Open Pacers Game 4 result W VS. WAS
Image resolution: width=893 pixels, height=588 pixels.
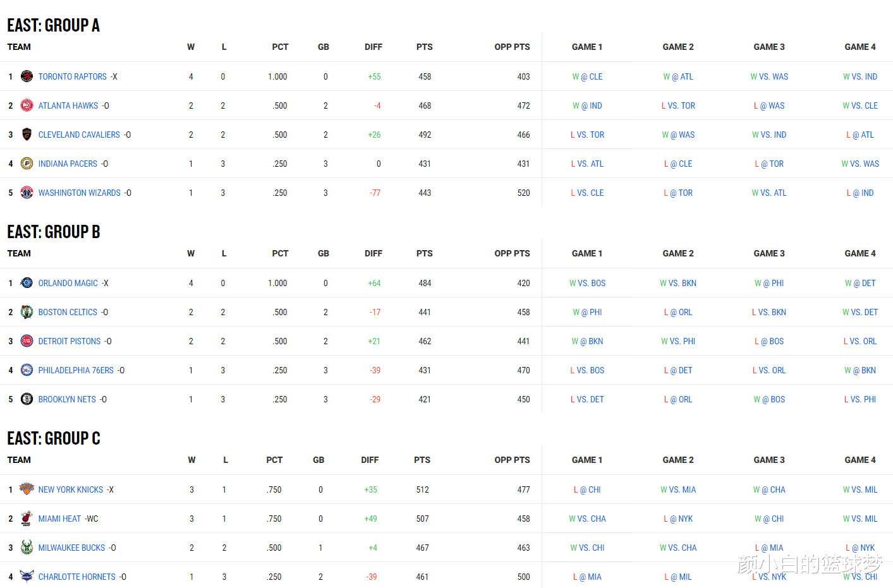(860, 164)
